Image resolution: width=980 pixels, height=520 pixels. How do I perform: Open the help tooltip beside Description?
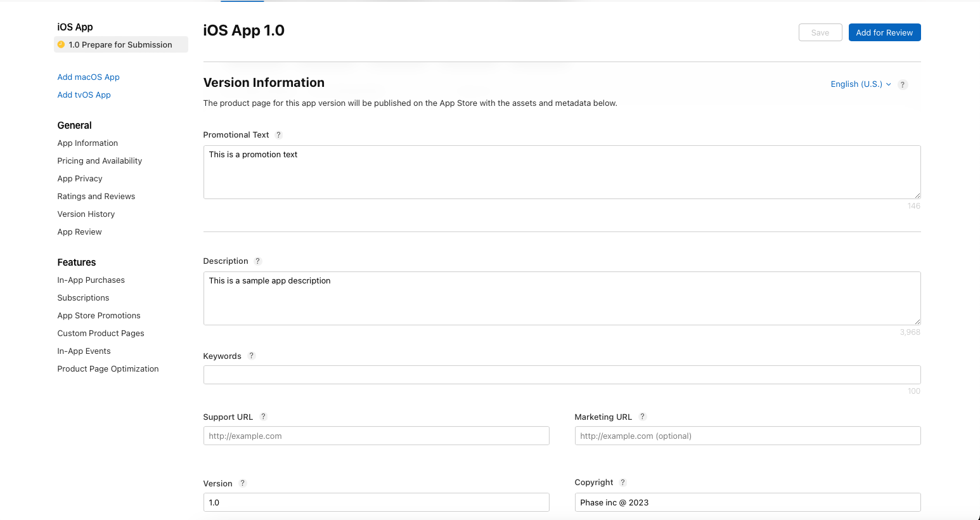point(257,261)
